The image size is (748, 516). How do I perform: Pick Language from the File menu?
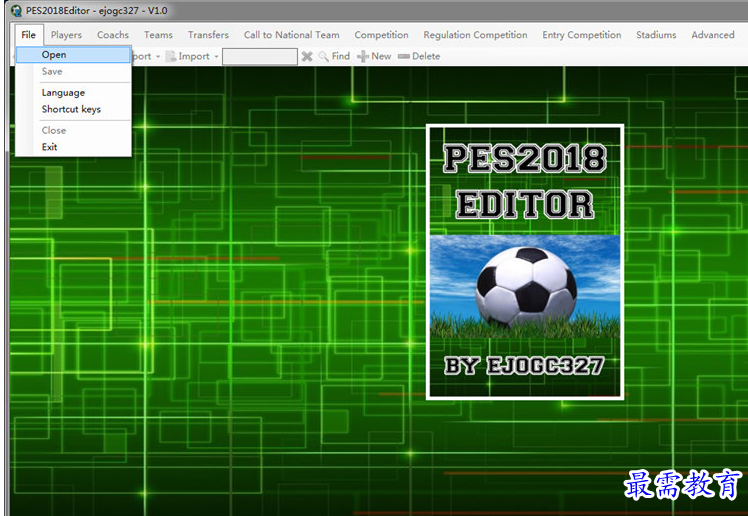point(73,93)
